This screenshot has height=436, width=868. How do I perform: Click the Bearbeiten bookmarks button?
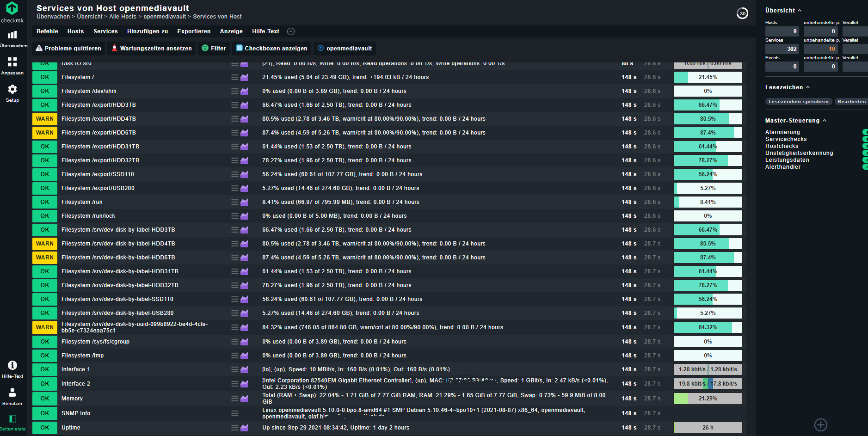click(851, 101)
